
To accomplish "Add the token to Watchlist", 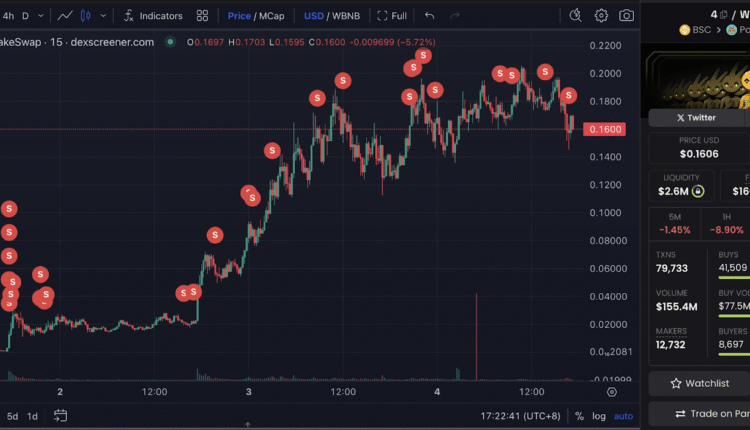I will point(700,383).
